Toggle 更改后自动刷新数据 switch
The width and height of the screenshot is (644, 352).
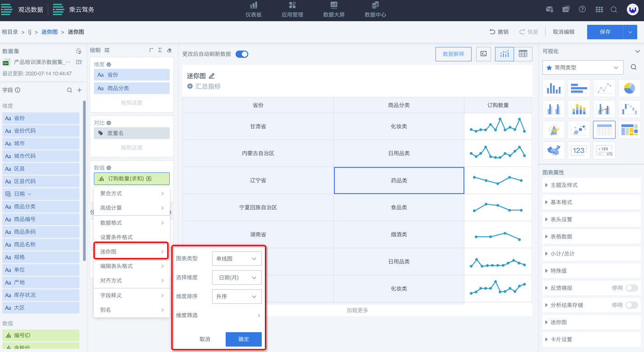coord(242,54)
